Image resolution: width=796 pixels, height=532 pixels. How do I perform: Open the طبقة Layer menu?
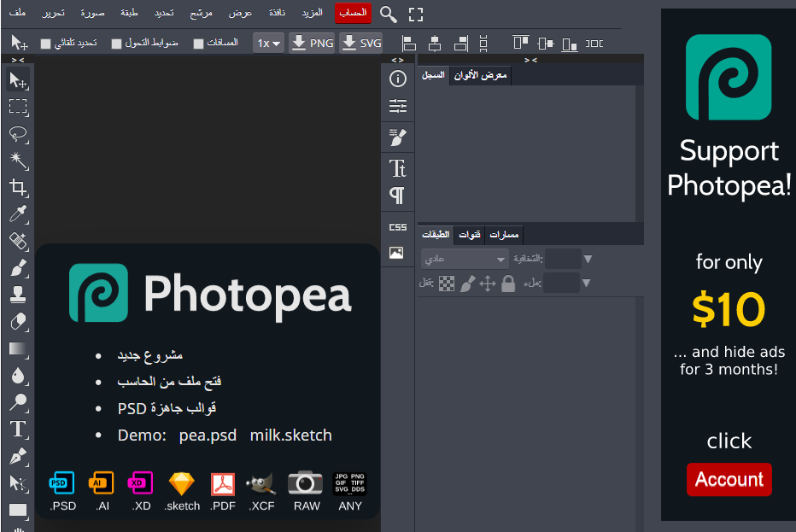pyautogui.click(x=129, y=13)
